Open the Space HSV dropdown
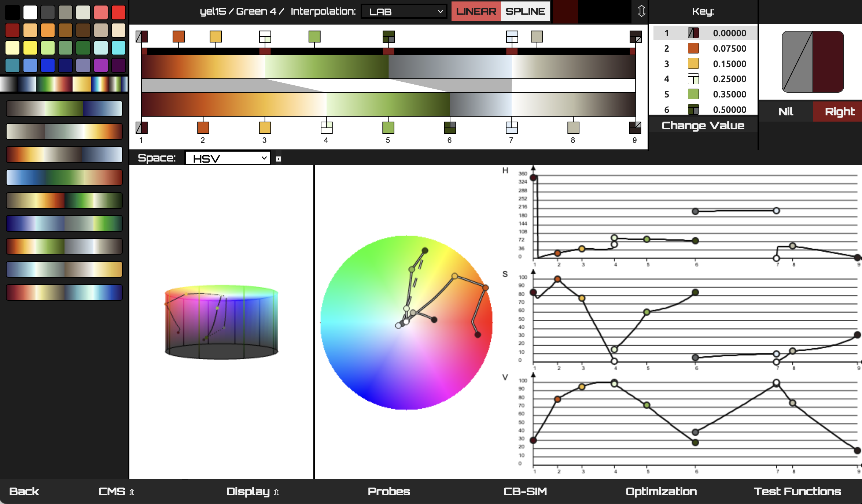The image size is (862, 504). (x=228, y=158)
